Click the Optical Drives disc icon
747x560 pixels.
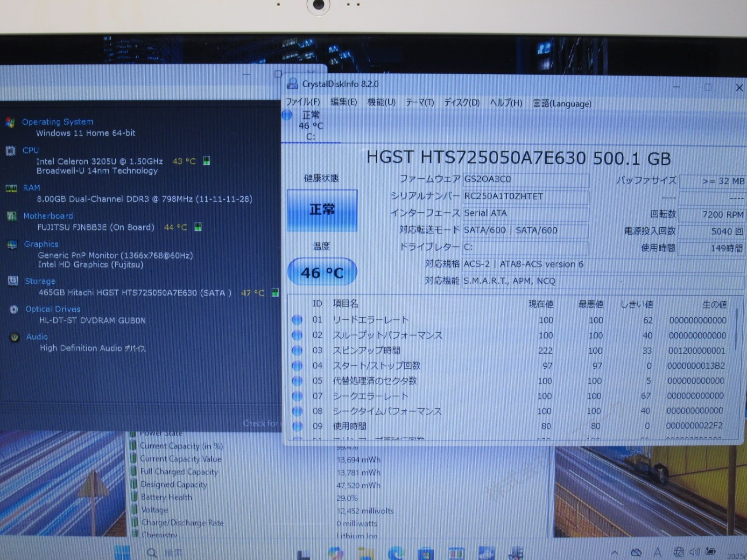click(x=13, y=309)
